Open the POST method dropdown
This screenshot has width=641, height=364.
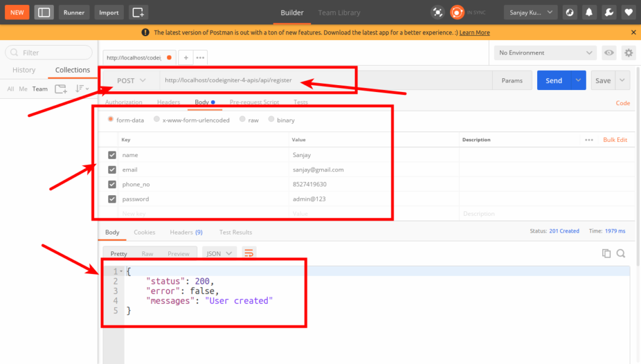pyautogui.click(x=131, y=81)
